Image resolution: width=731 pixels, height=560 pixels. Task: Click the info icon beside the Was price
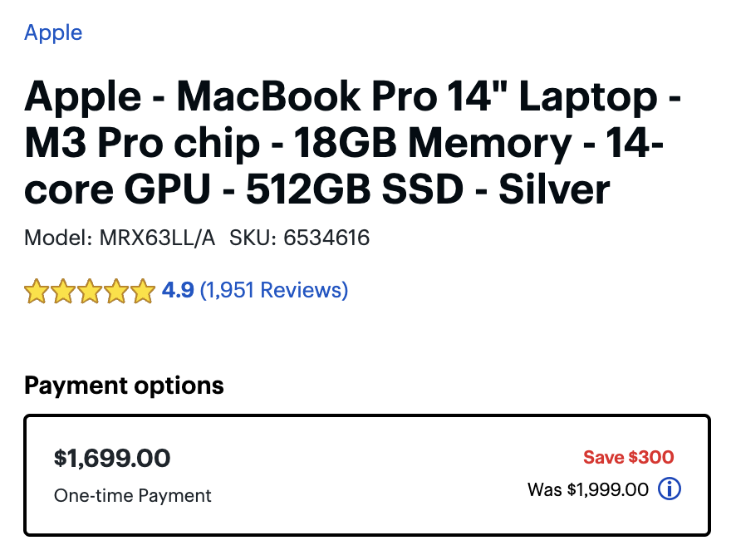coord(670,489)
